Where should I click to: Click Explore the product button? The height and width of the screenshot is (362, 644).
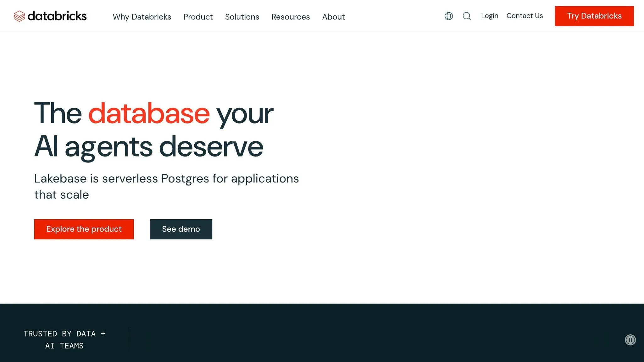84,229
